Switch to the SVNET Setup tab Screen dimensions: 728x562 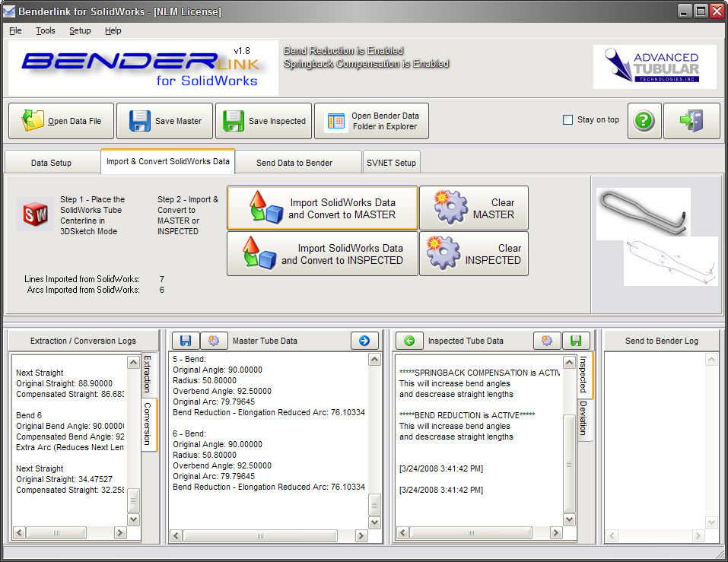(391, 163)
